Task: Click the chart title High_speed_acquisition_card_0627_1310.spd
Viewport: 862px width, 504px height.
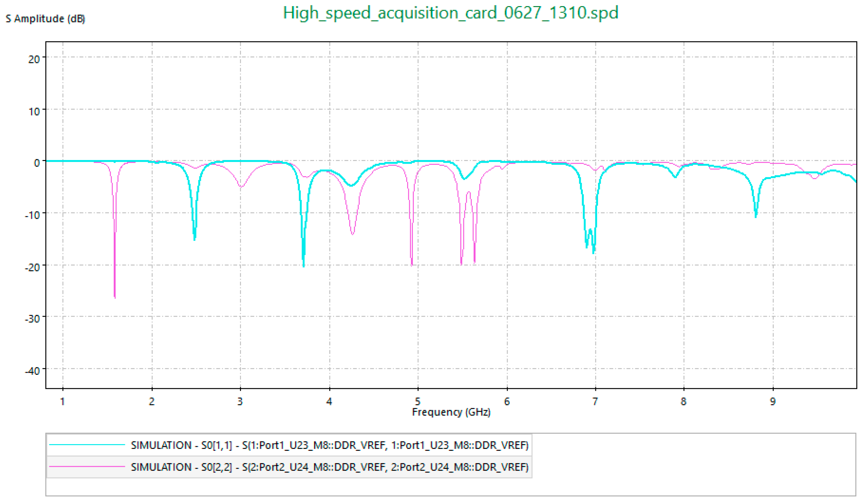Action: (450, 13)
